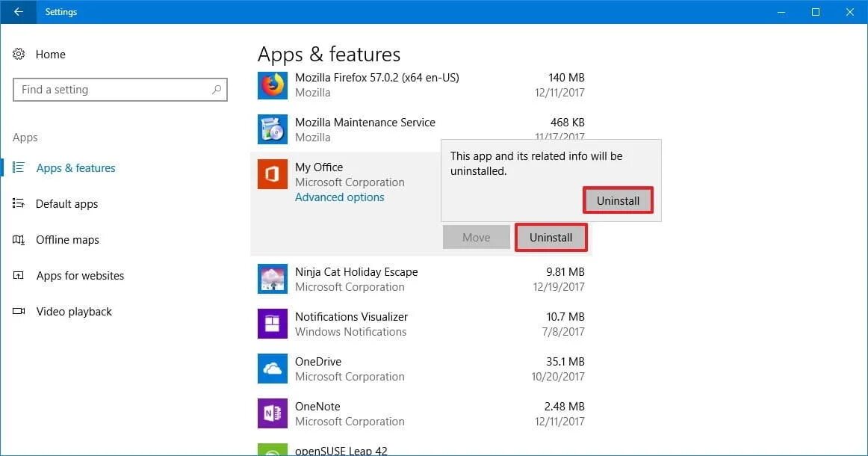
Task: Click the Home gear icon
Action: 19,54
